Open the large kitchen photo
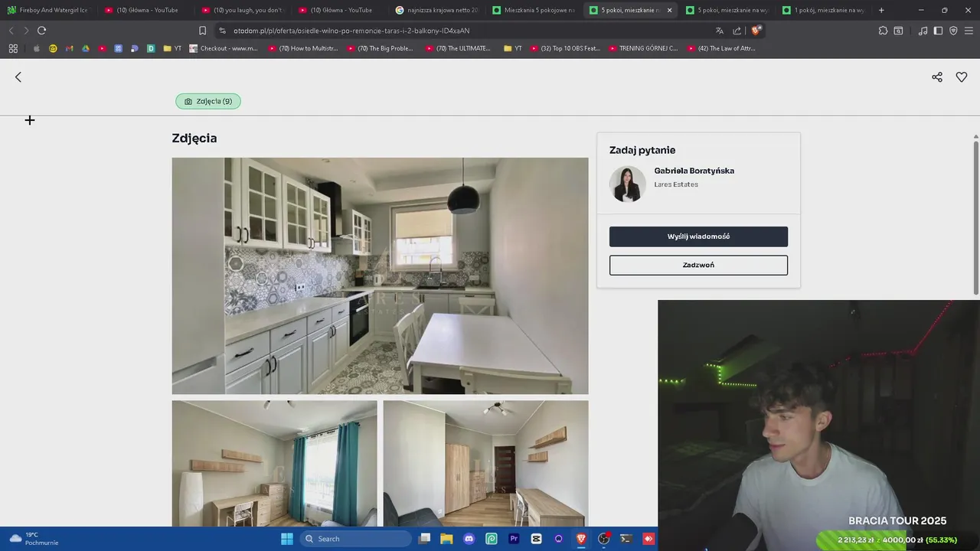The image size is (980, 551). (x=380, y=275)
